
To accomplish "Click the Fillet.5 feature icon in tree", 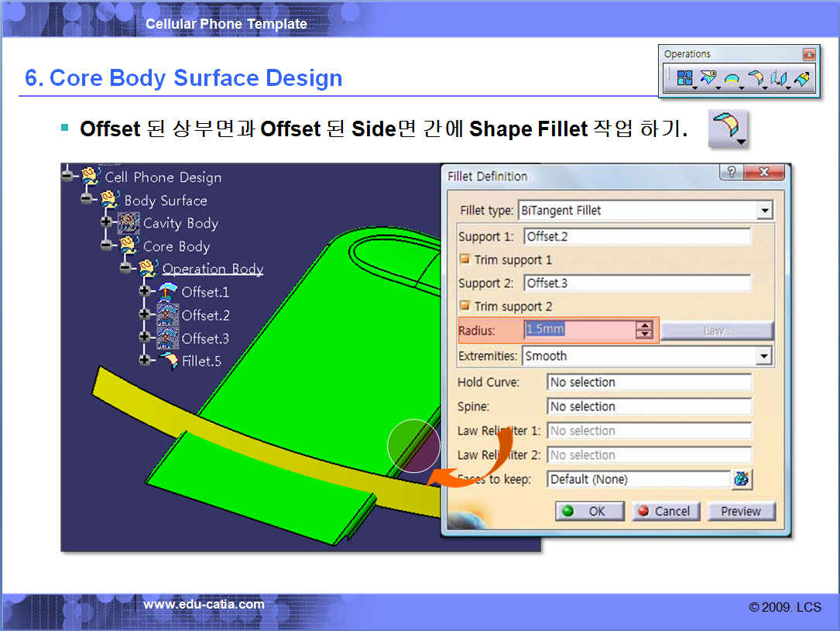I will click(167, 361).
